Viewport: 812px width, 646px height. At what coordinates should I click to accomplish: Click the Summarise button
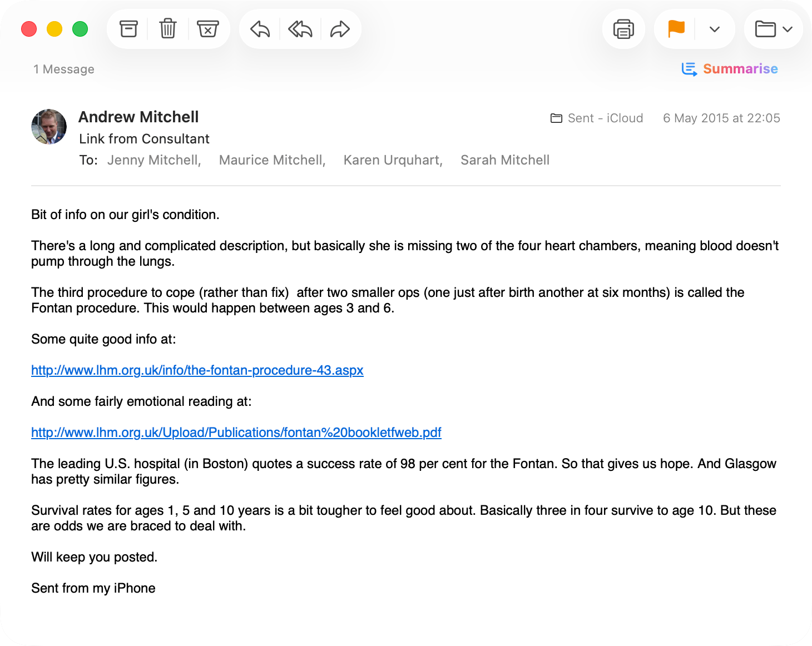click(x=730, y=69)
